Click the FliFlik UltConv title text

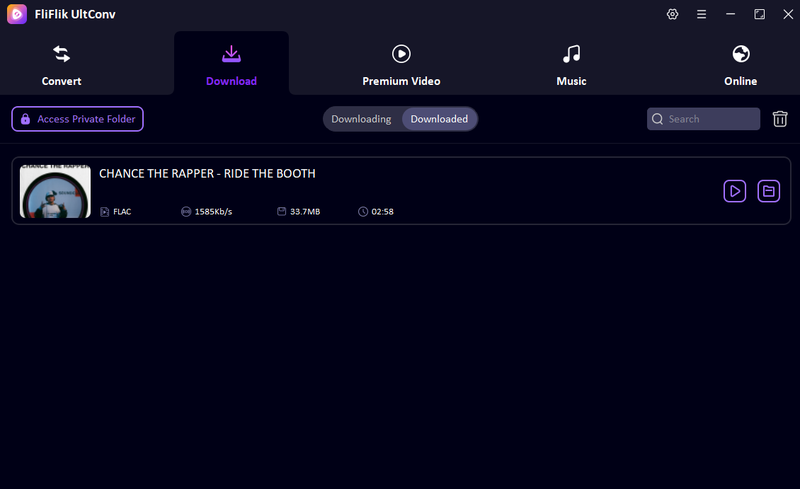[x=75, y=14]
